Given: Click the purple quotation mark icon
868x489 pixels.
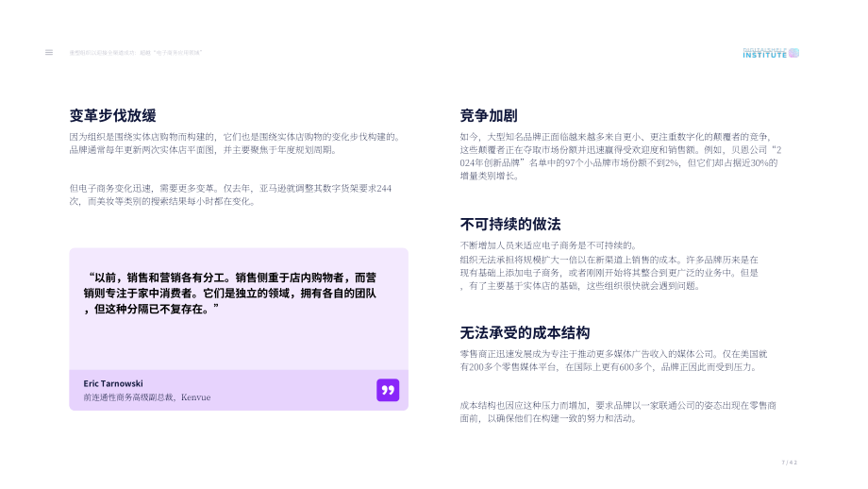Looking at the screenshot, I should click(x=388, y=390).
